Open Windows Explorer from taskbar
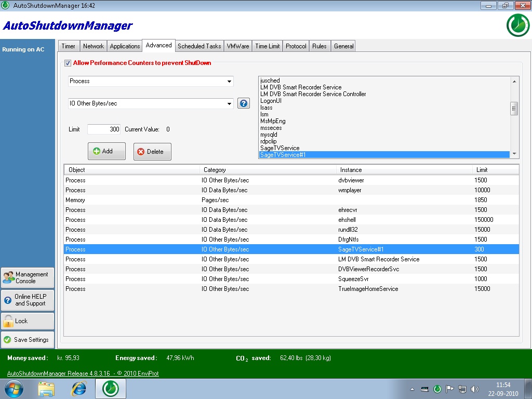 click(46, 389)
